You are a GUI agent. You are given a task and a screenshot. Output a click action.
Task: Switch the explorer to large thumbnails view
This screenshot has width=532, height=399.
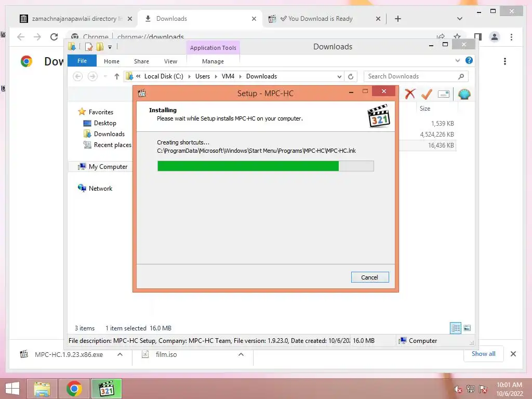pyautogui.click(x=467, y=328)
